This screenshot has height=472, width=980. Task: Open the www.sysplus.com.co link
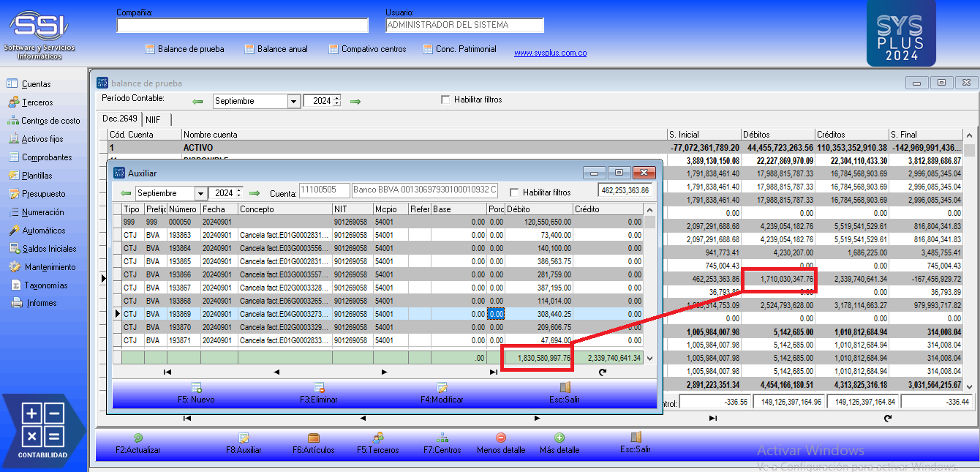(550, 53)
